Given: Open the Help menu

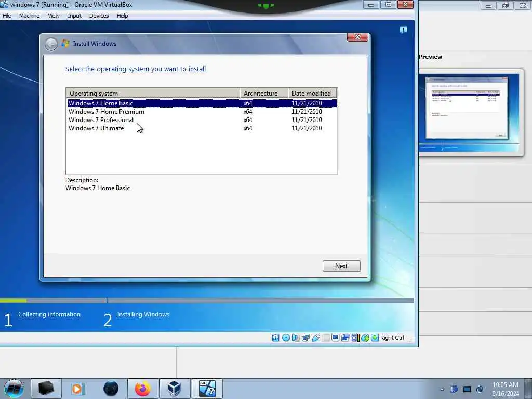Looking at the screenshot, I should pos(122,16).
